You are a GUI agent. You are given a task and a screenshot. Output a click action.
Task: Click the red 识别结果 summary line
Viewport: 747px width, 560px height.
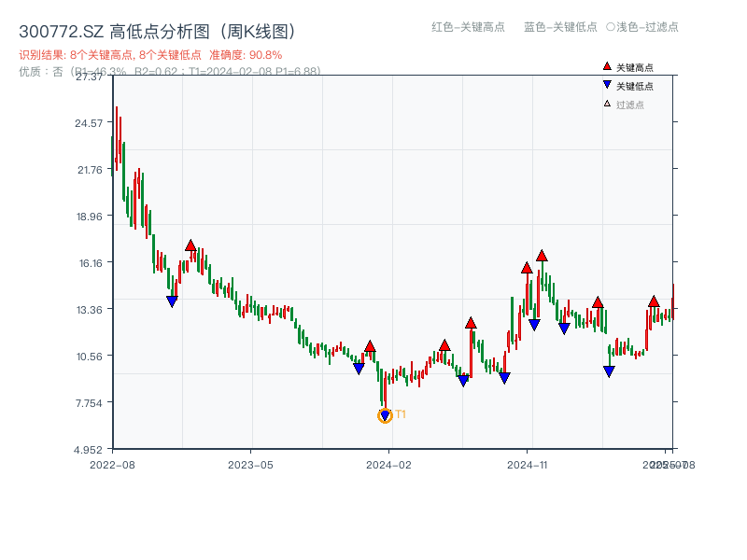[150, 55]
